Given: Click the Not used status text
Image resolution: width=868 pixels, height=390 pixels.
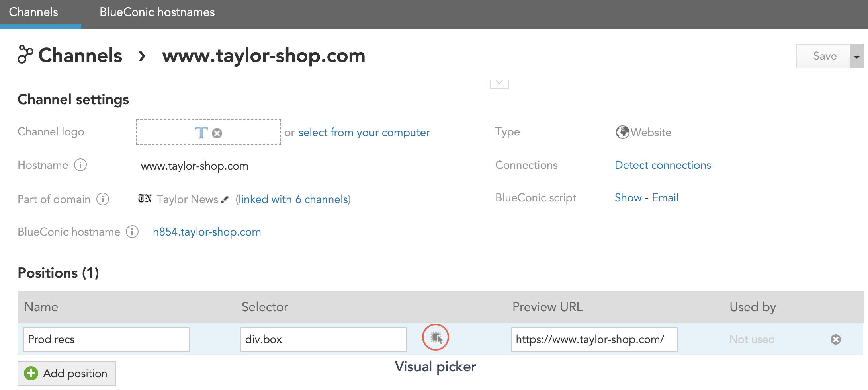Looking at the screenshot, I should 752,339.
